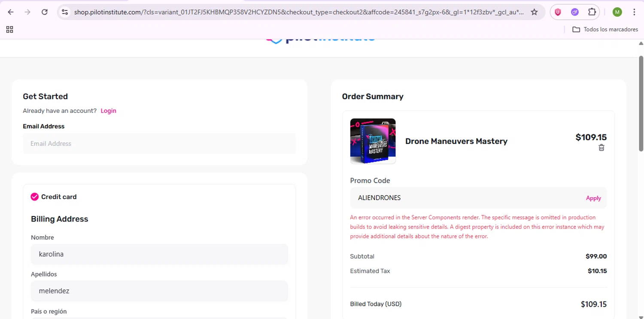644x319 pixels.
Task: Go forward in browser history
Action: tap(27, 12)
